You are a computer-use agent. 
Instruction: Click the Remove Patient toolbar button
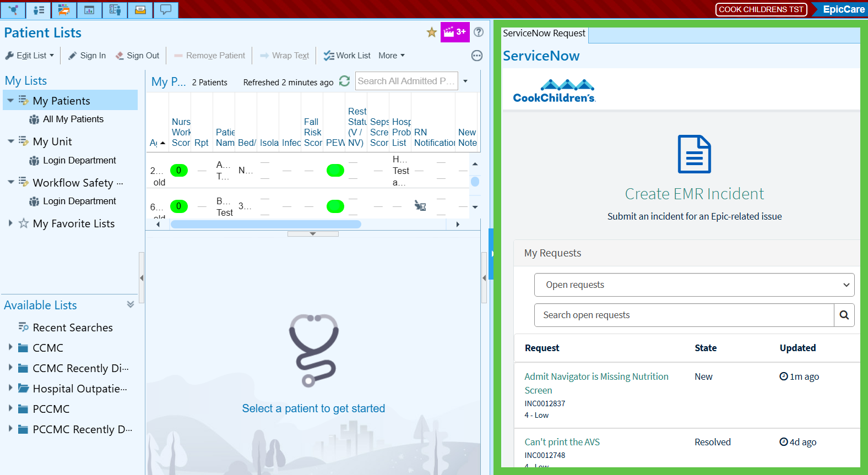[x=209, y=56]
